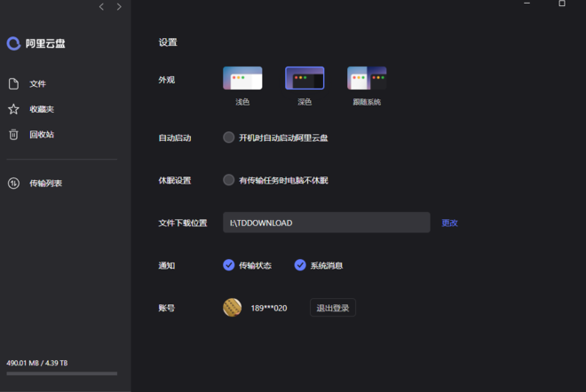586x392 pixels.
Task: Go forward with the right arrow
Action: click(119, 7)
